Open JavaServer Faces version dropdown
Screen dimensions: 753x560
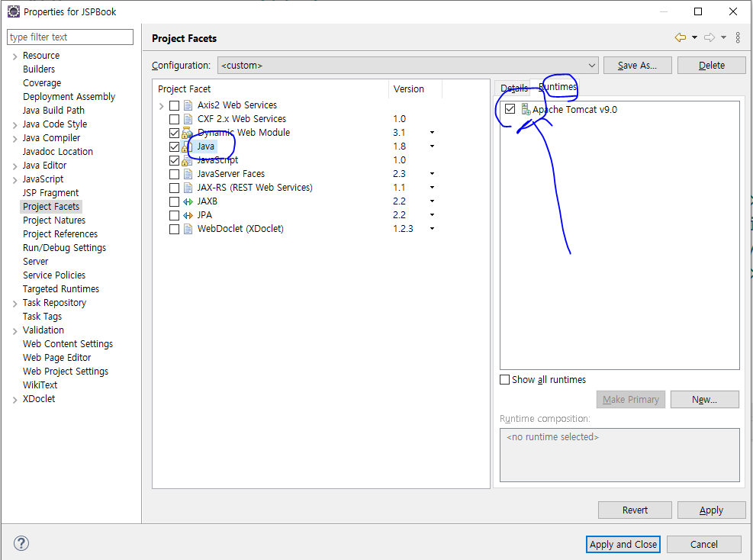433,173
